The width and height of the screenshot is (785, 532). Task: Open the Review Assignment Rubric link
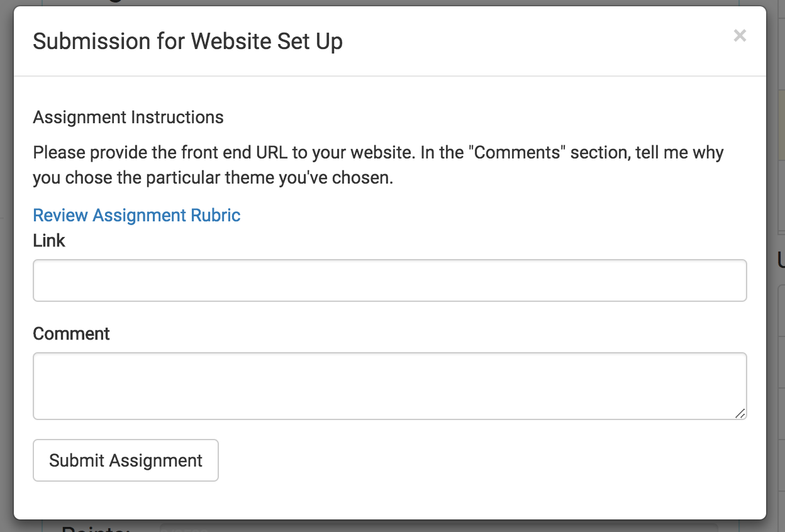[136, 216]
